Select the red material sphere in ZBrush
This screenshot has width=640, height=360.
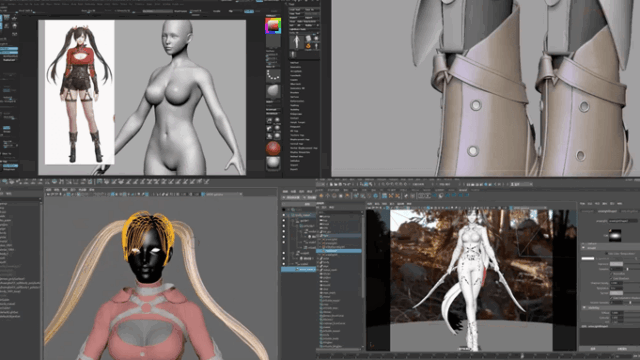pyautogui.click(x=273, y=148)
